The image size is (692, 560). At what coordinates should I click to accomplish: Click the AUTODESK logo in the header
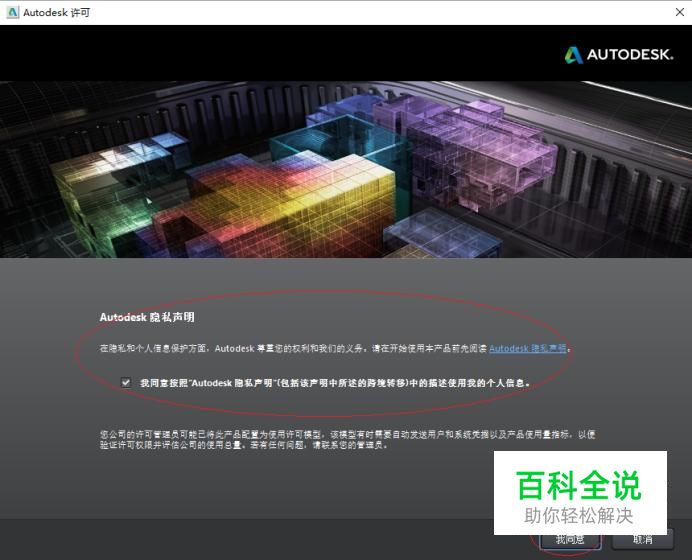click(619, 55)
